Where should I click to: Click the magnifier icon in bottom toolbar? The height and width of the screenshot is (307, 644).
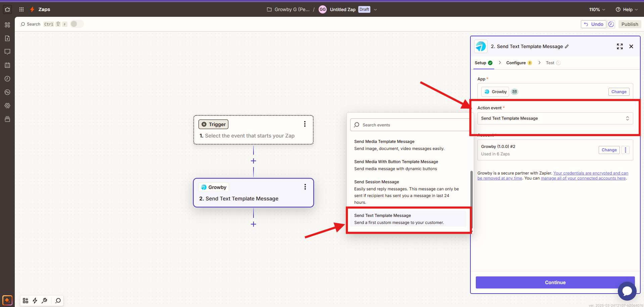[x=58, y=301]
